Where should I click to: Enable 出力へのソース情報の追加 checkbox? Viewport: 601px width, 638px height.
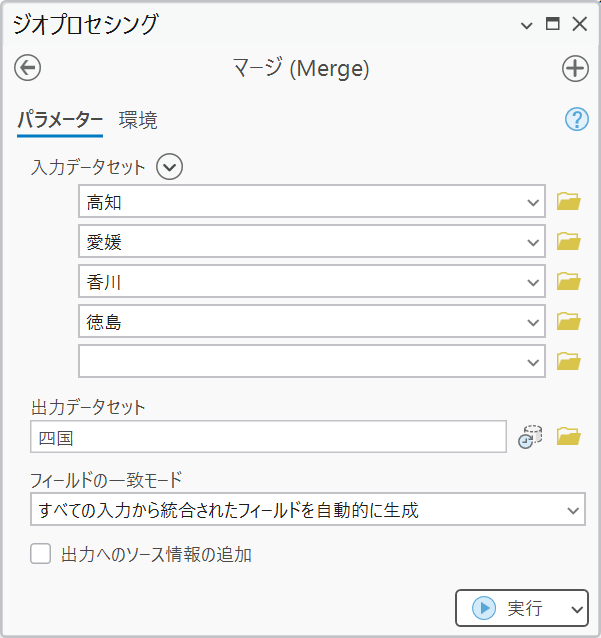[x=41, y=554]
